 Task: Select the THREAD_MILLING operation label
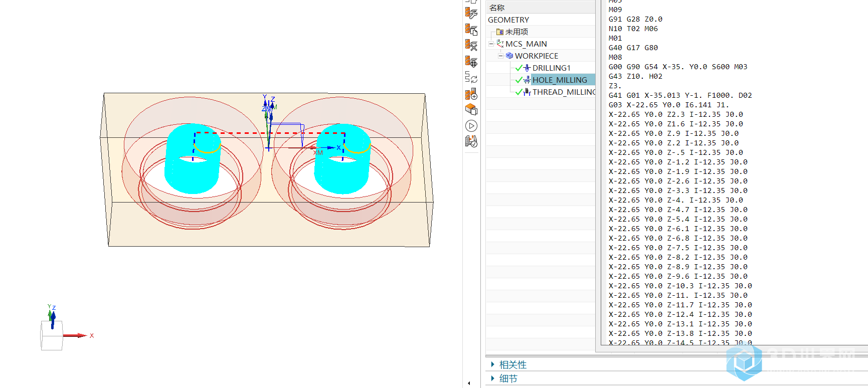pos(564,92)
